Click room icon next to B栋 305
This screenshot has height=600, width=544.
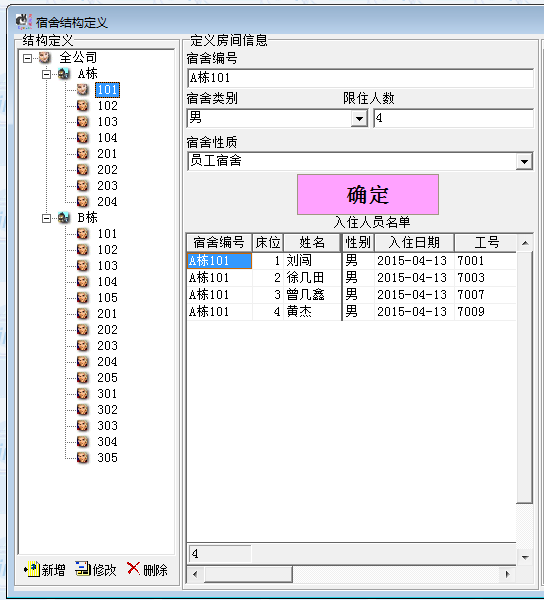pos(83,457)
